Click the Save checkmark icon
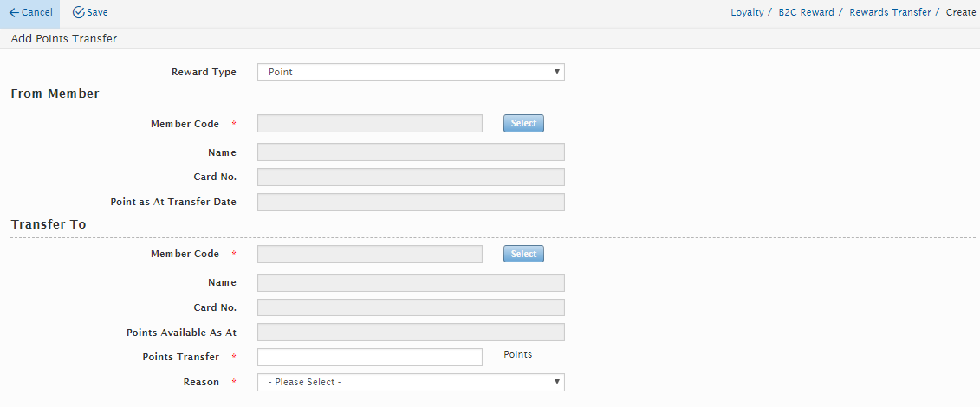This screenshot has width=980, height=407. click(78, 13)
